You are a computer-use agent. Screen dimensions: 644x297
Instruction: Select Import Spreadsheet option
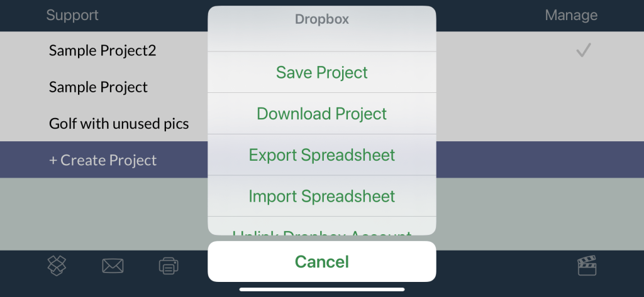(x=322, y=196)
